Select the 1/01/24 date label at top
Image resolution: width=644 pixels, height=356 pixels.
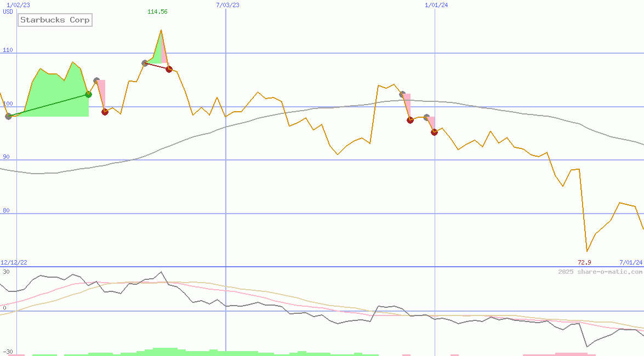click(437, 5)
